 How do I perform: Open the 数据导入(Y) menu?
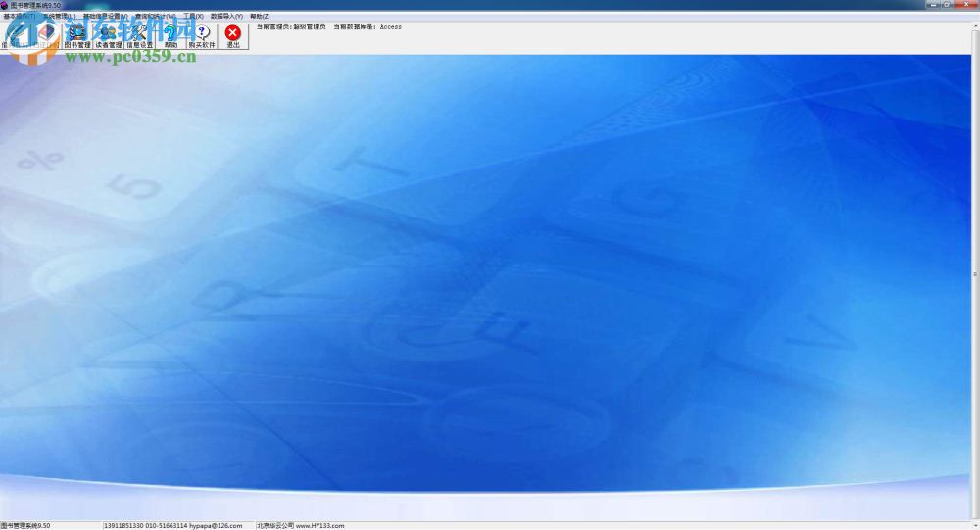coord(226,17)
